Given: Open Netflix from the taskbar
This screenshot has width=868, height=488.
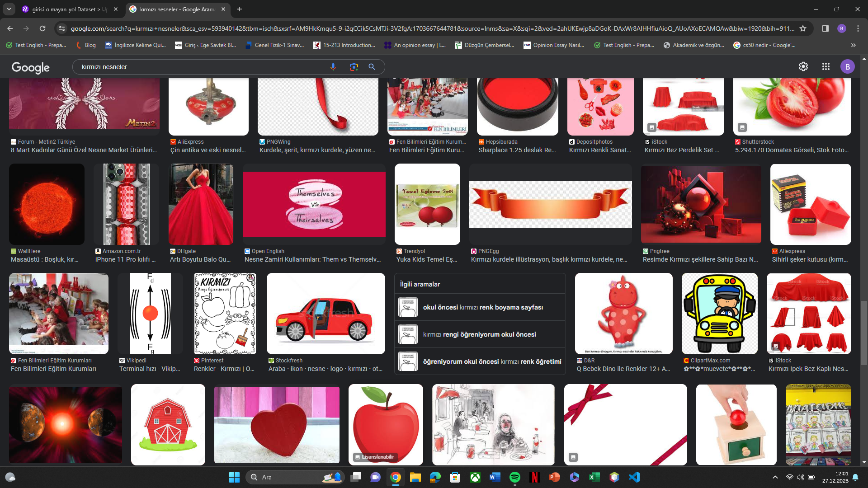Looking at the screenshot, I should tap(535, 477).
